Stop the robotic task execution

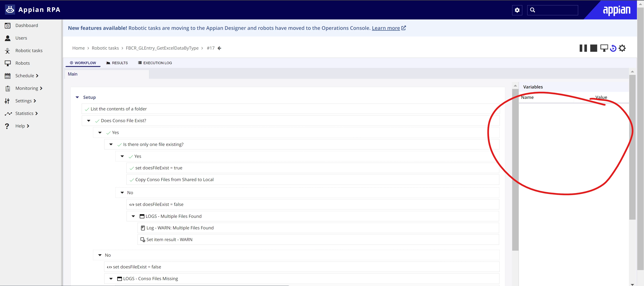click(594, 48)
